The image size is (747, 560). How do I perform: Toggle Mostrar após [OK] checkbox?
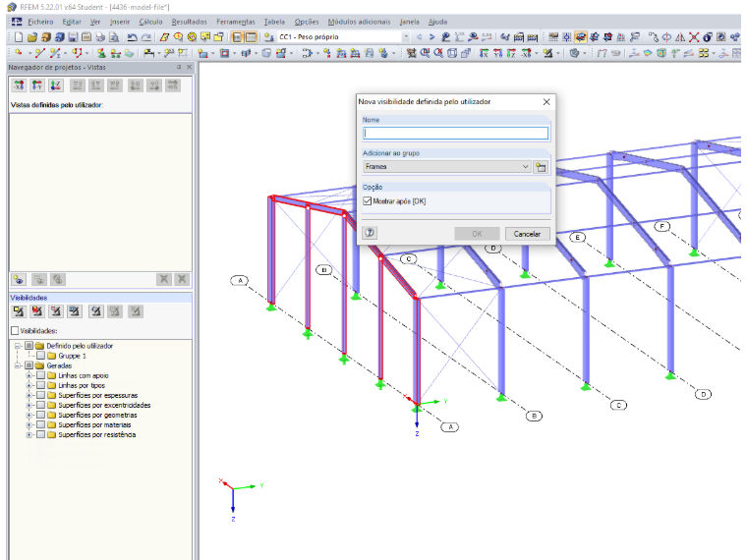pos(368,201)
